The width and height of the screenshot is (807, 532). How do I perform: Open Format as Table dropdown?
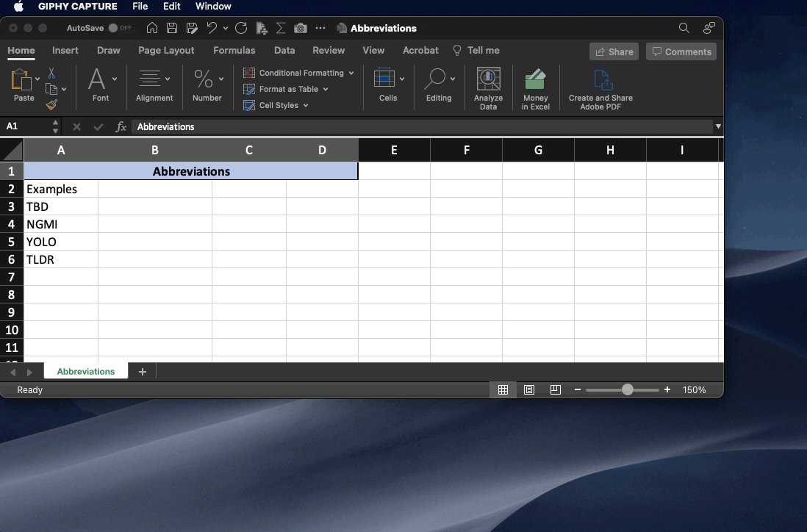[286, 89]
